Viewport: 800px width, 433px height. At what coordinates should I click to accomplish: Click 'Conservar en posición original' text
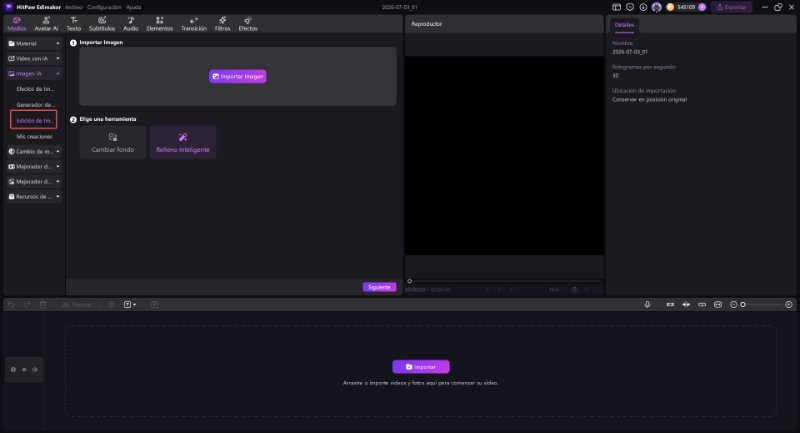click(649, 99)
